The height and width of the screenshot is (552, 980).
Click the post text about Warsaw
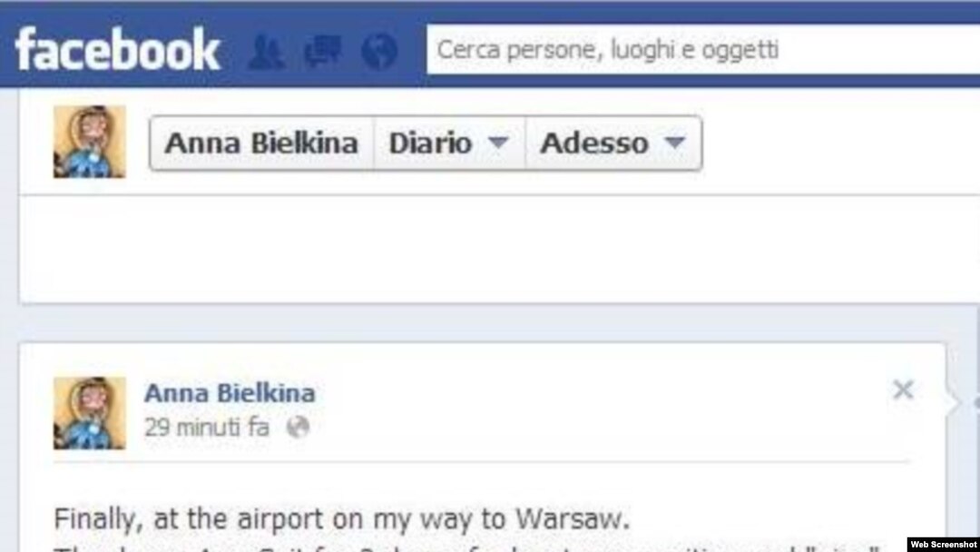point(342,519)
